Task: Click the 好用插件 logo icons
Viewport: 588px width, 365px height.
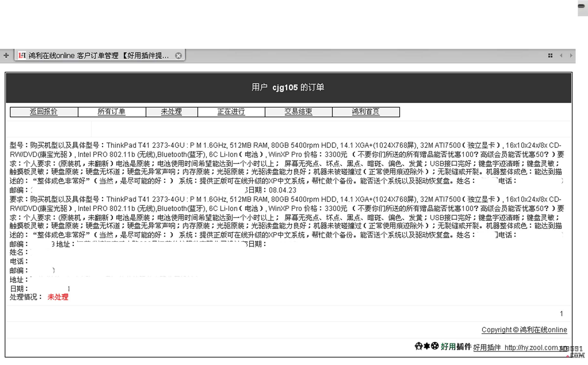Action: click(427, 346)
